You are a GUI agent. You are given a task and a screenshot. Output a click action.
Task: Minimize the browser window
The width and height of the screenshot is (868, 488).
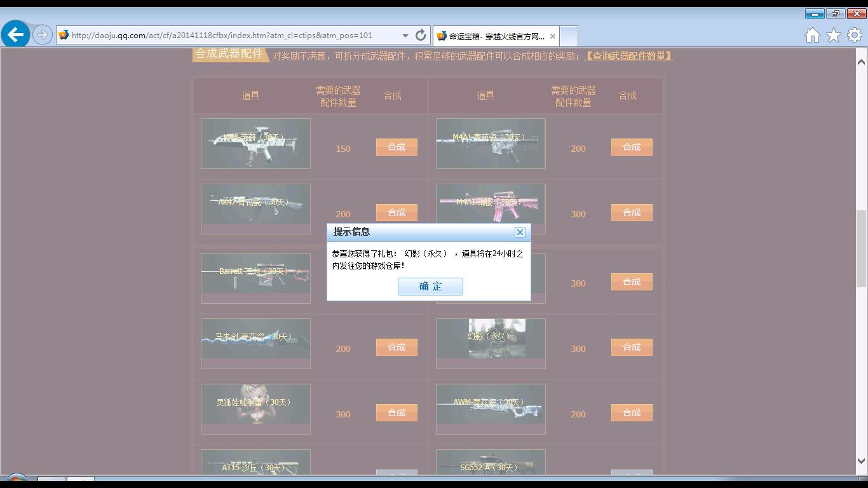815,14
